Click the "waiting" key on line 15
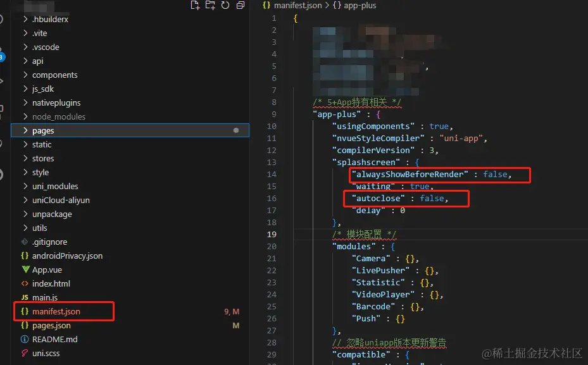Viewport: 588px width, 365px height. (x=373, y=186)
